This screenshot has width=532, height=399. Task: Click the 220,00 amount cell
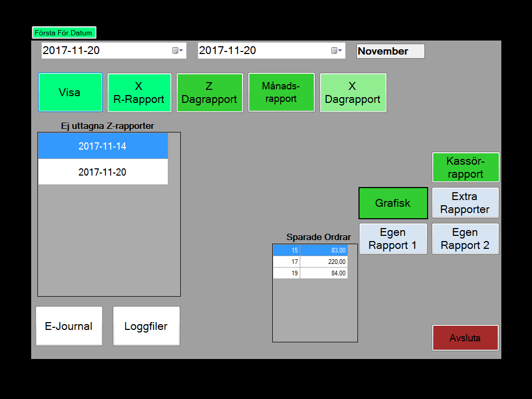coord(324,262)
